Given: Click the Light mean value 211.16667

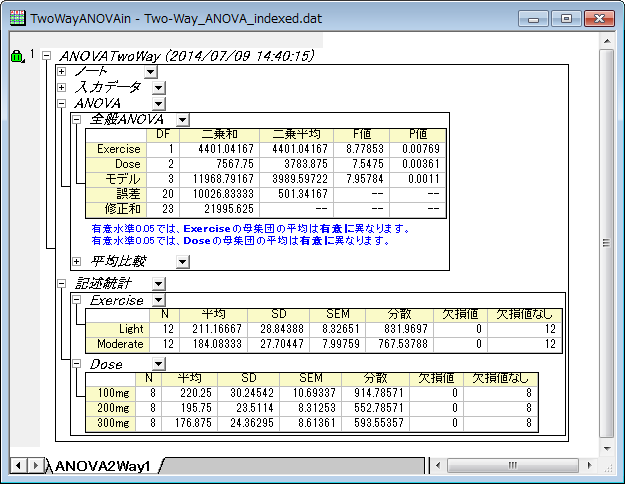Looking at the screenshot, I should 217,329.
